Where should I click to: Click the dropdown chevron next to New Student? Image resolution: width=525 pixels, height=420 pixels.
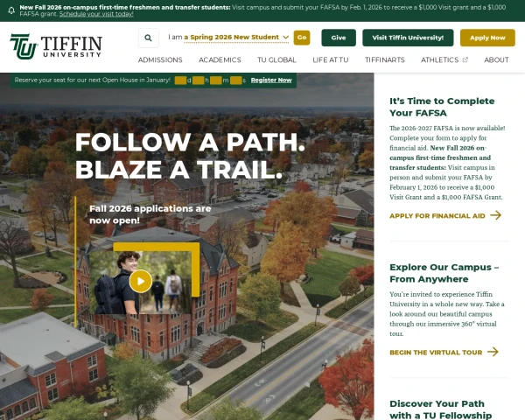pos(285,38)
